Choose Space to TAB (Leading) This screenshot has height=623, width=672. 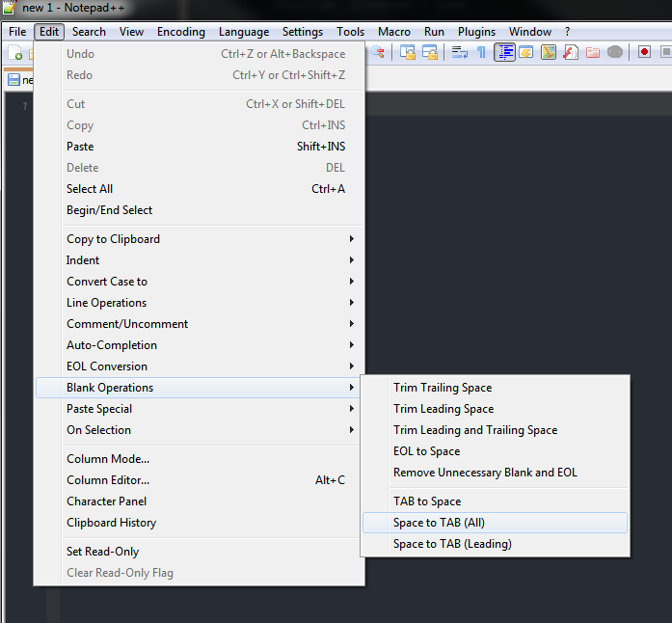[495, 544]
